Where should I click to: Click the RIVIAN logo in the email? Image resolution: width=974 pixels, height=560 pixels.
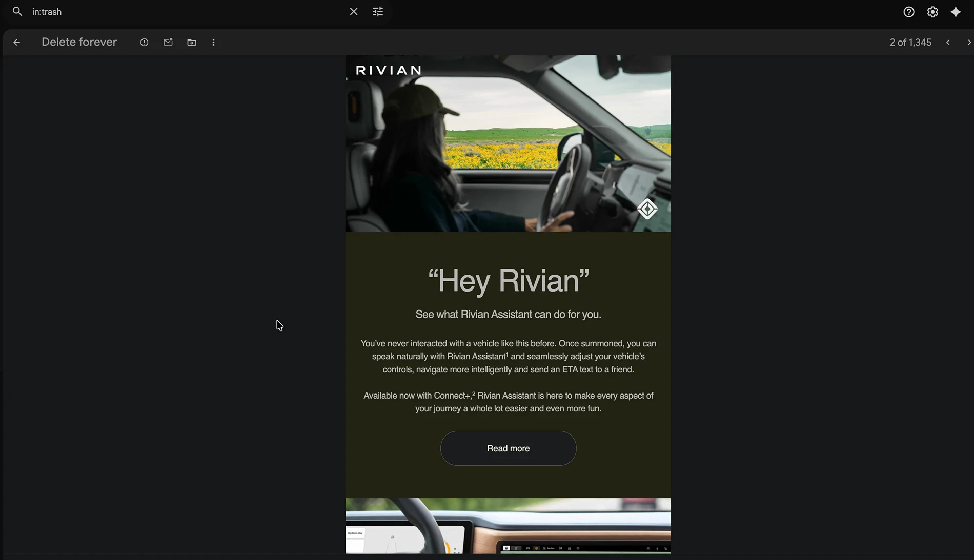coord(389,70)
